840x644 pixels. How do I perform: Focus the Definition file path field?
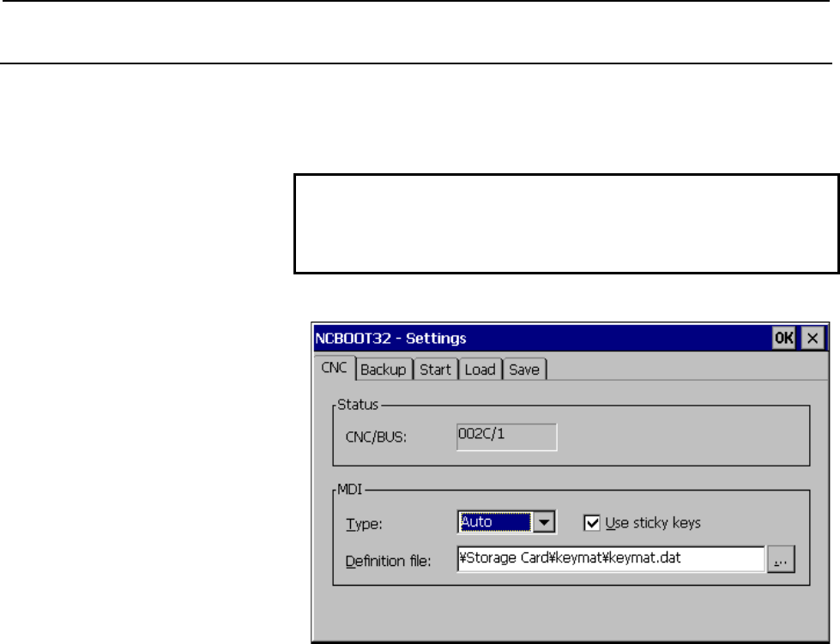coord(611,559)
